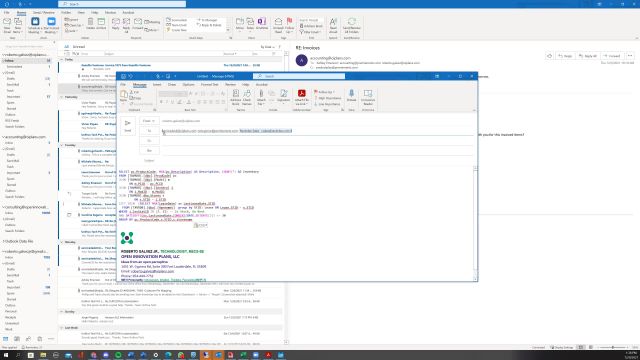Click the Send button in the compose window
The image size is (640, 360).
pyautogui.click(x=128, y=125)
